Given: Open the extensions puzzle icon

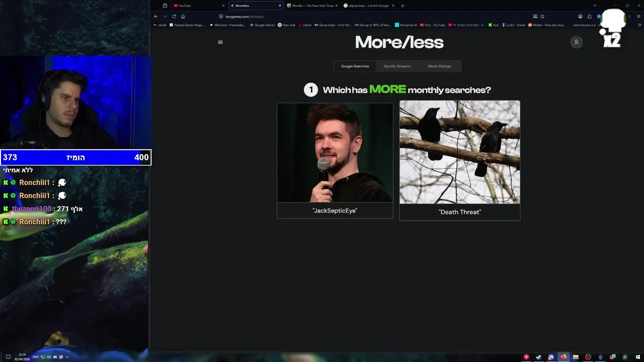Looking at the screenshot, I should point(589,17).
